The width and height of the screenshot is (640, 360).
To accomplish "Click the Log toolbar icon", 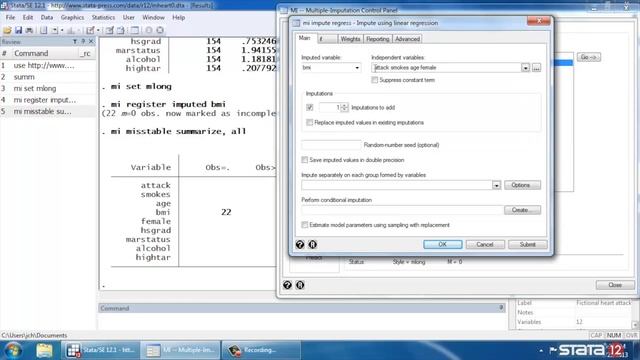I will click(43, 30).
